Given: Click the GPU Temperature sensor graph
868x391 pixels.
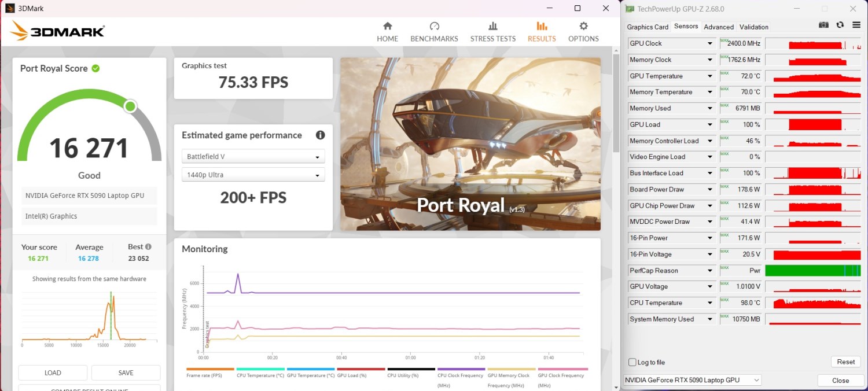Looking at the screenshot, I should (812, 76).
